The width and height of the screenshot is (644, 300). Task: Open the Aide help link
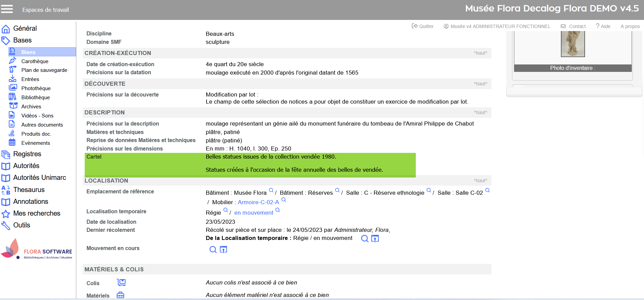603,26
